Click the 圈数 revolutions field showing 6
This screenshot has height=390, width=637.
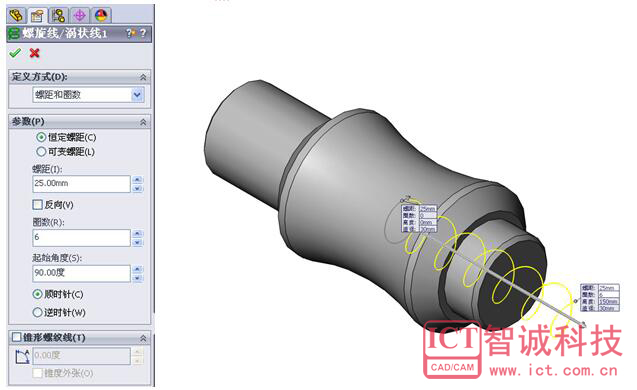(x=81, y=238)
